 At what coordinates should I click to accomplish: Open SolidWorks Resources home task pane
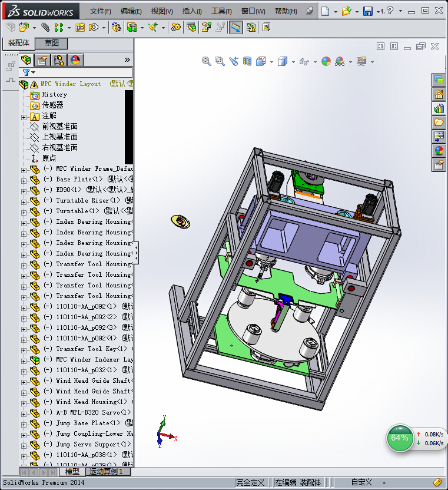(x=439, y=94)
